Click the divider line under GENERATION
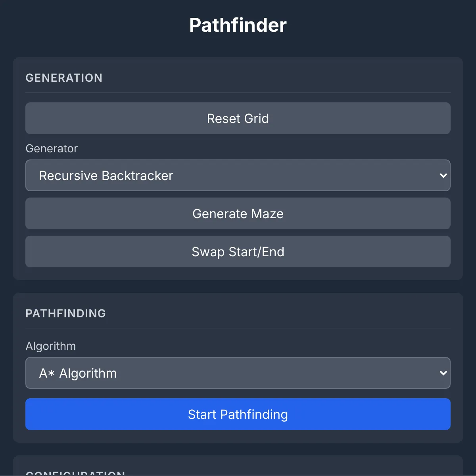The height and width of the screenshot is (476, 476). click(238, 92)
